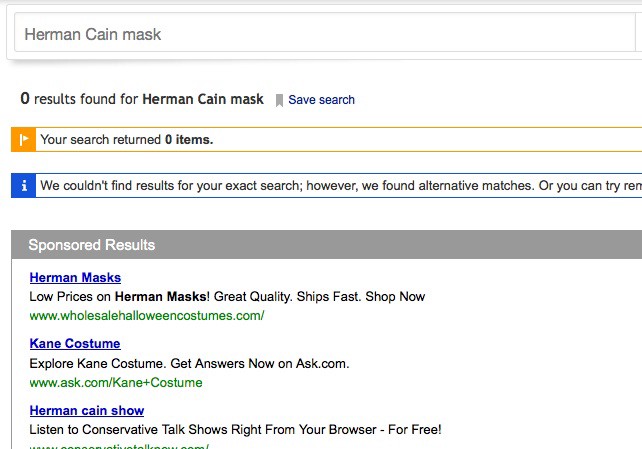Click the Save search link
The height and width of the screenshot is (449, 642).
[x=321, y=100]
